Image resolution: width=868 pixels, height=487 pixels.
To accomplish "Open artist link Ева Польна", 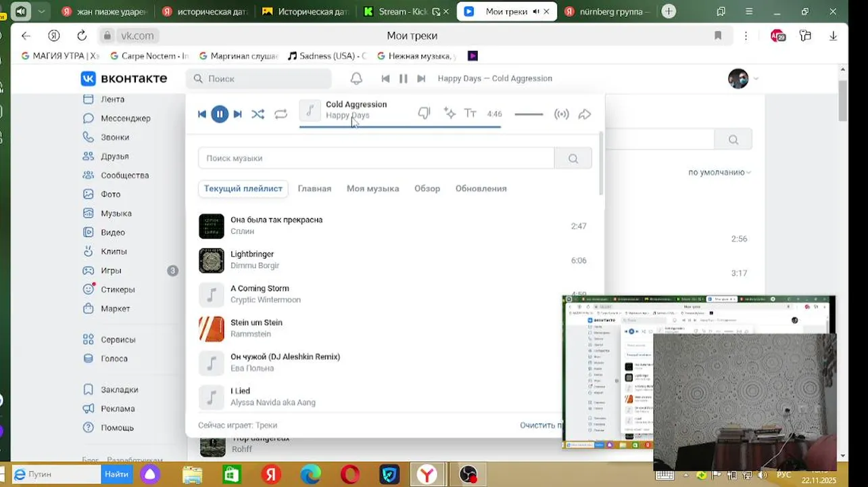I will (x=252, y=369).
